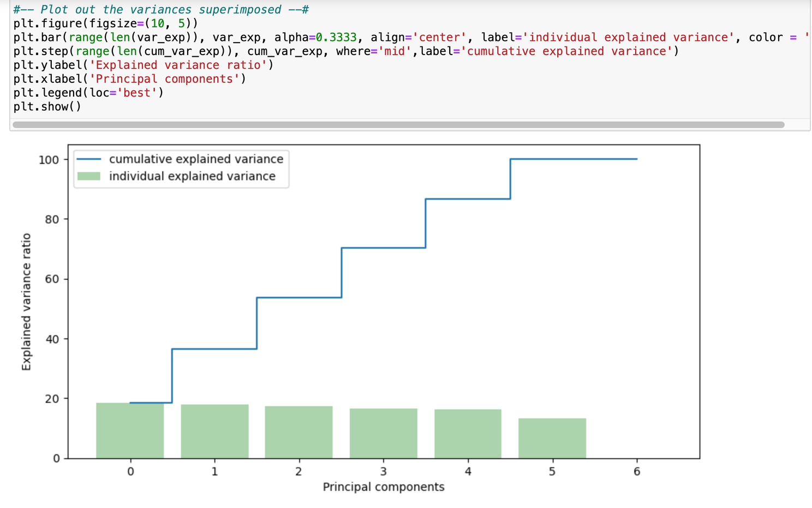Screen dimensions: 812x508
Task: Click the green bar for component 2
Action: [298, 432]
